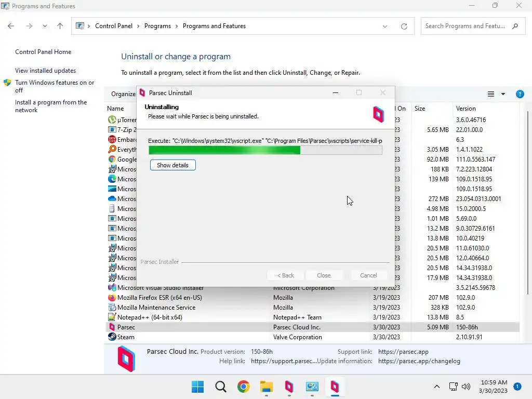Screen dimensions: 532x399
Task: Expand the view options dropdown arrow
Action: [503, 94]
